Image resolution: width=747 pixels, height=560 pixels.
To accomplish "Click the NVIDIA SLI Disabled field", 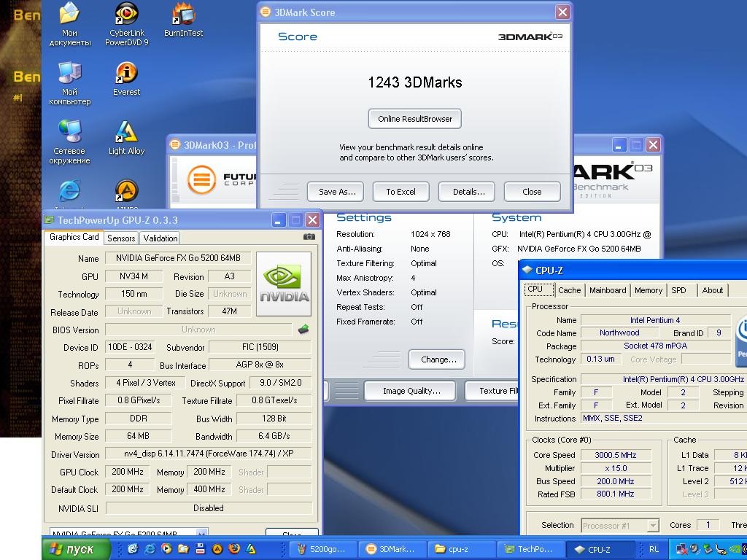I will click(208, 508).
